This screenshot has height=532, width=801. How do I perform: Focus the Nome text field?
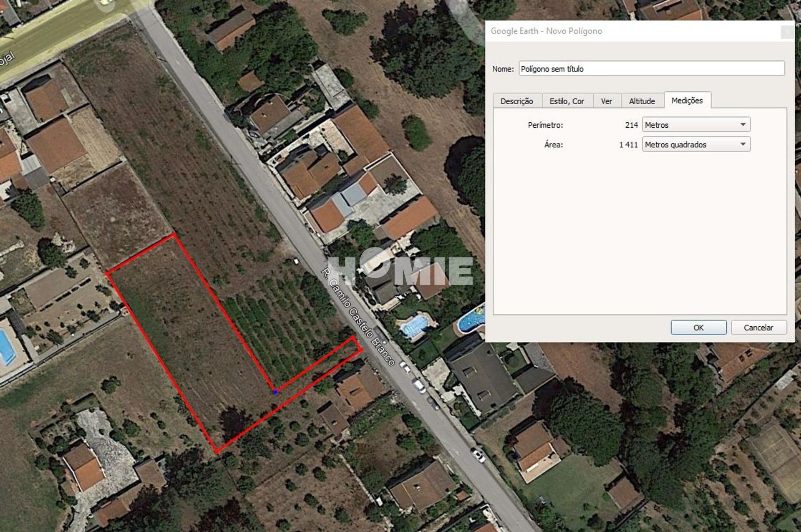click(652, 68)
